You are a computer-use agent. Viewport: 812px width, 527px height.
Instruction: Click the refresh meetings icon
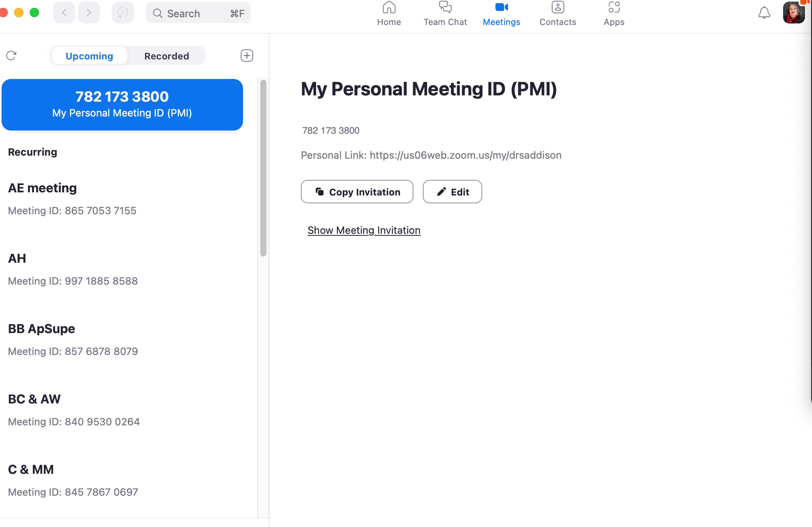point(11,56)
